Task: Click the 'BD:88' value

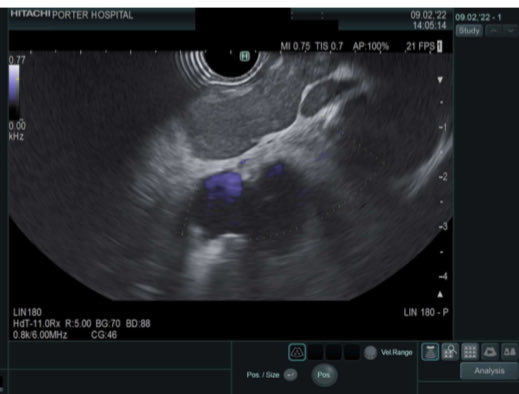Action: point(138,324)
